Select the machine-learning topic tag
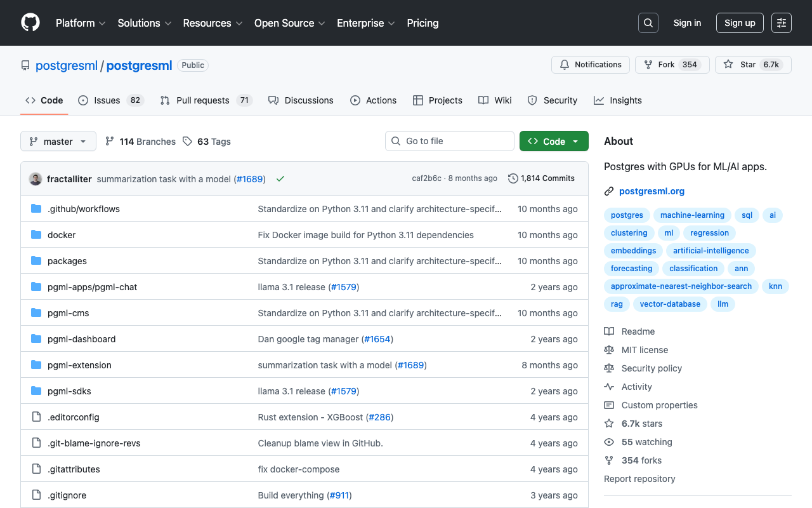812x508 pixels. 692,215
